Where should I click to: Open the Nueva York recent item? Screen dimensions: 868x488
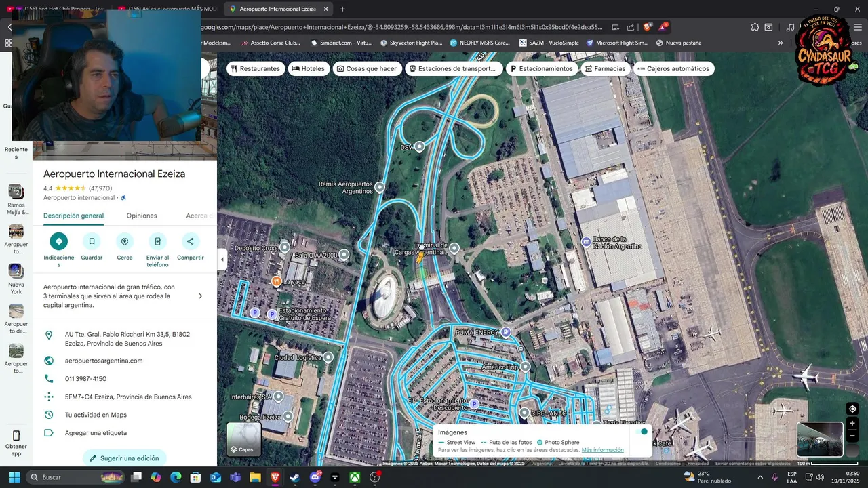(16, 279)
